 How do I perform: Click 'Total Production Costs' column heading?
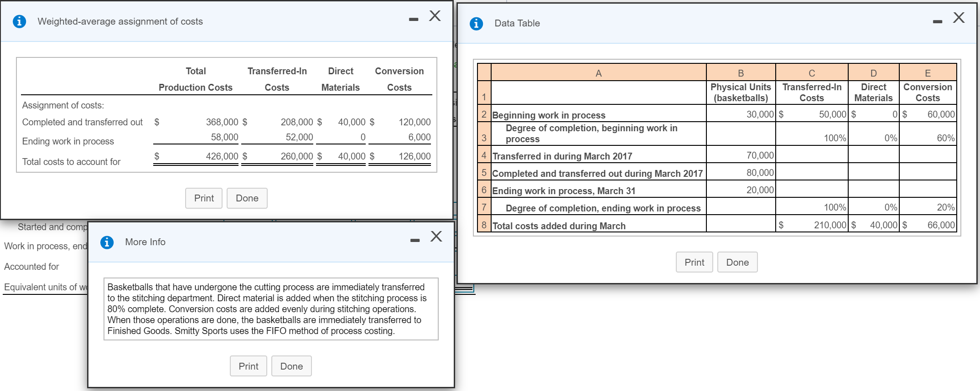tap(196, 79)
